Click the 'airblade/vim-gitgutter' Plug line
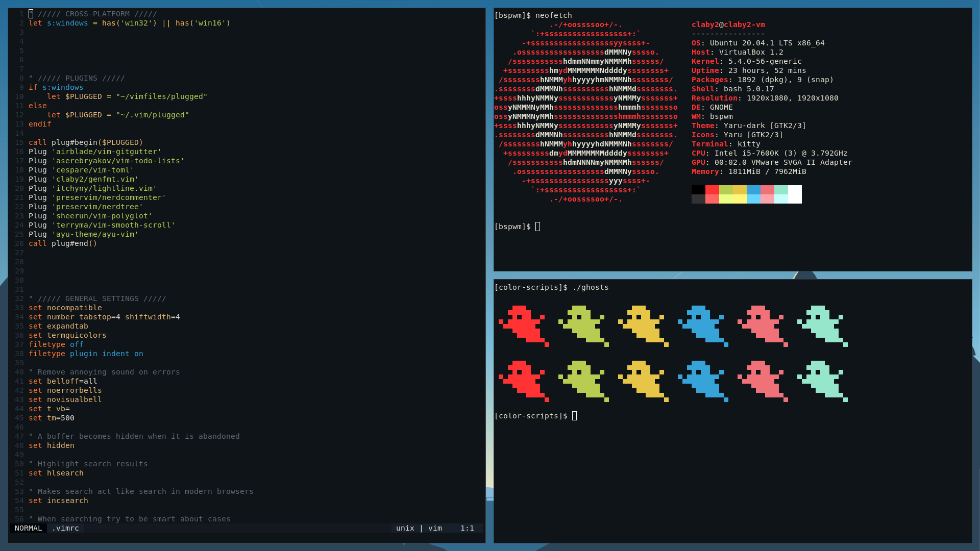This screenshot has width=980, height=551. click(x=95, y=152)
